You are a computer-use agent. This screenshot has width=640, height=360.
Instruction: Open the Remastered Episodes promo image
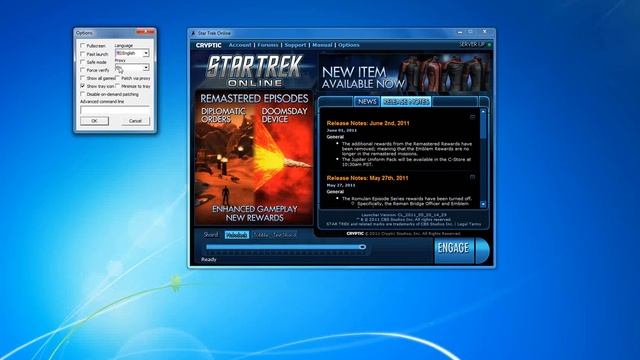pos(254,158)
